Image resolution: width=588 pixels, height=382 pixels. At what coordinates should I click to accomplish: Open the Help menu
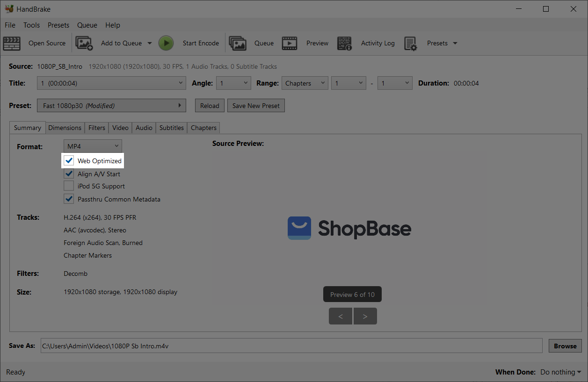click(113, 25)
